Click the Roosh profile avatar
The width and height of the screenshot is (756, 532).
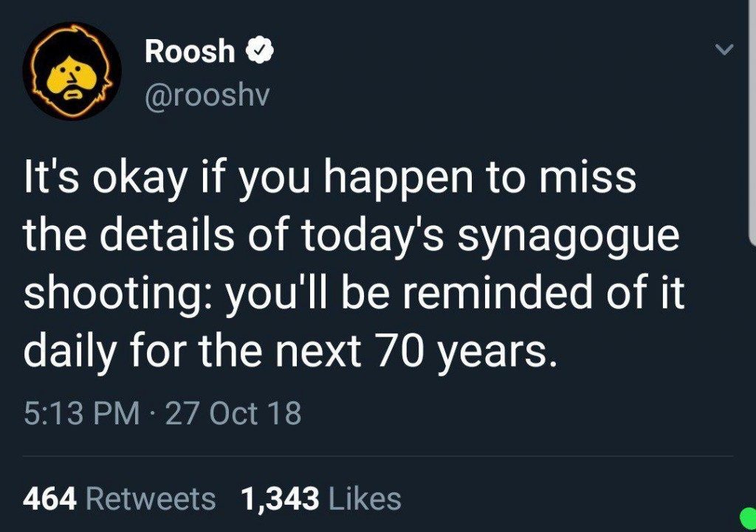pyautogui.click(x=72, y=71)
